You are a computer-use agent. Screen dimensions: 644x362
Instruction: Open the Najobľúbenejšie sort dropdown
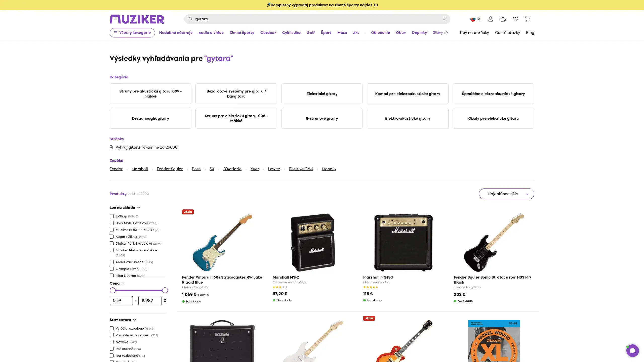[506, 194]
